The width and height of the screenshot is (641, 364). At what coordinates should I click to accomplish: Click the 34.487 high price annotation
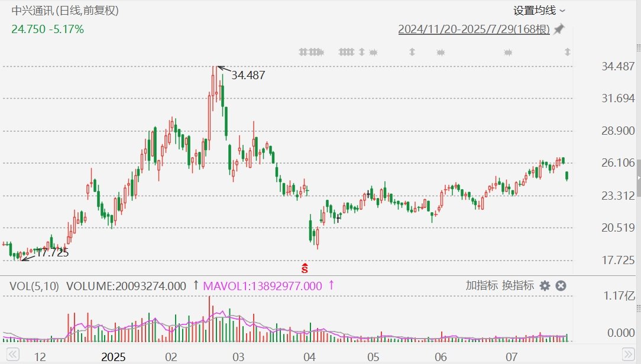coord(248,75)
